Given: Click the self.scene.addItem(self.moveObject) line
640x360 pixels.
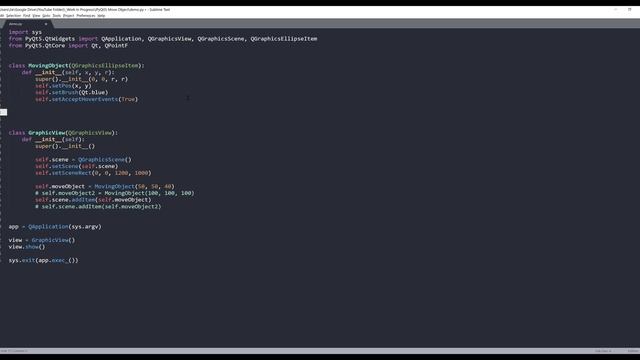Looking at the screenshot, I should [x=93, y=200].
